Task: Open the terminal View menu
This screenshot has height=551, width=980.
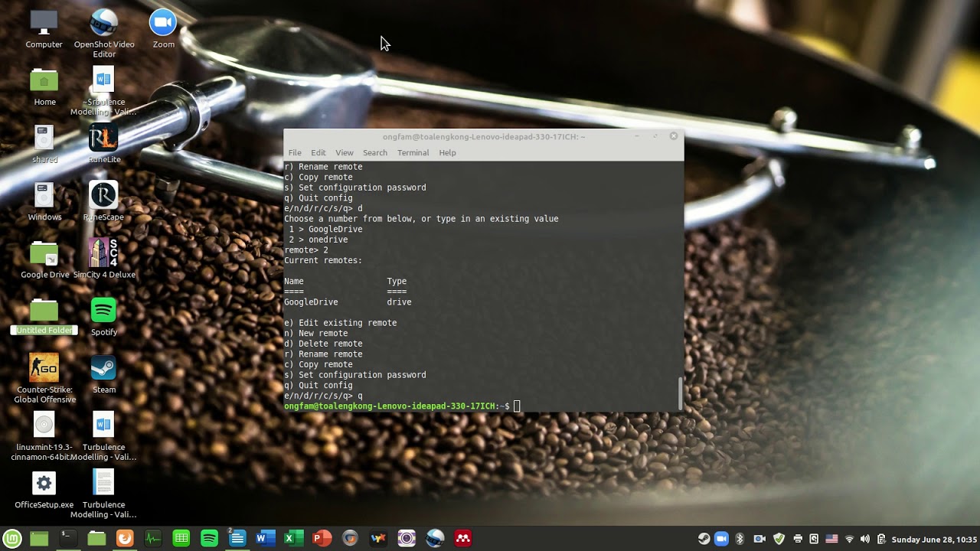Action: click(345, 152)
